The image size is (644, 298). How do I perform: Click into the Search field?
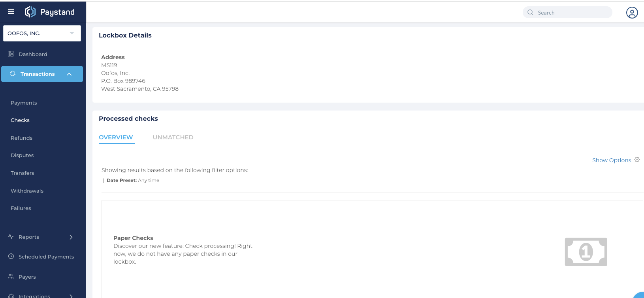coord(568,12)
